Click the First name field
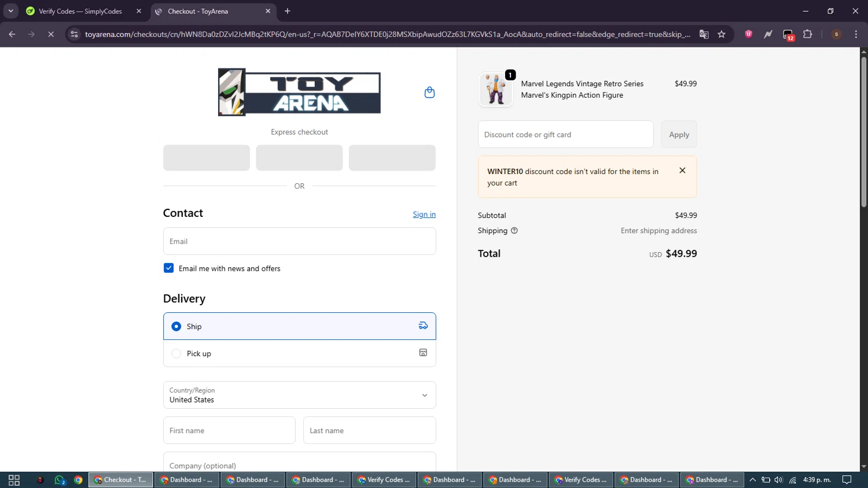This screenshot has width=868, height=488. 229,430
